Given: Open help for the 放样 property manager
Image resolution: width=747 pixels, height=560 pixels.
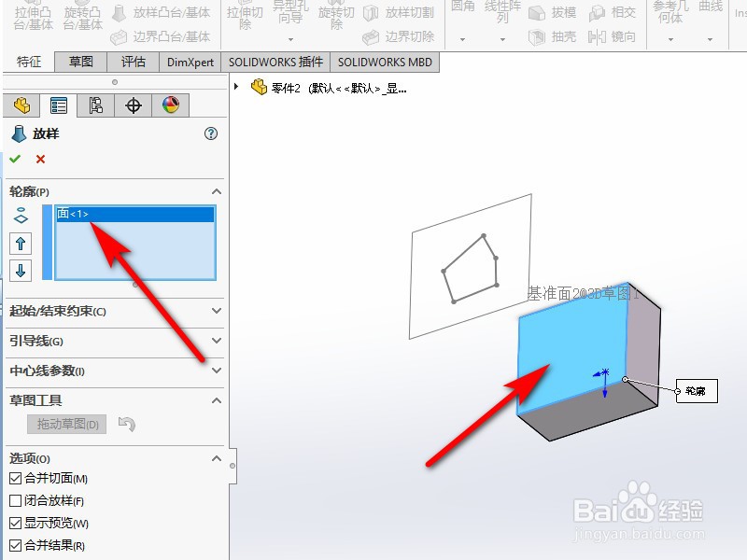Looking at the screenshot, I should point(211,133).
